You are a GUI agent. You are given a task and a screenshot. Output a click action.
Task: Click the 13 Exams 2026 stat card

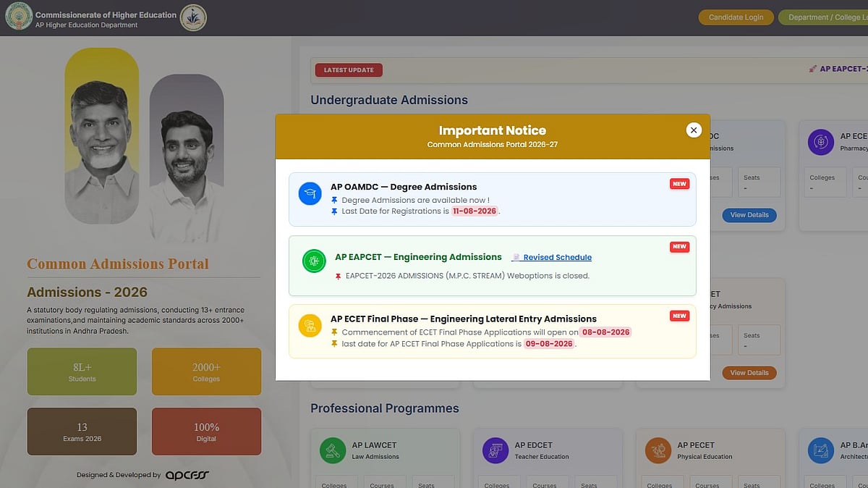click(x=82, y=432)
